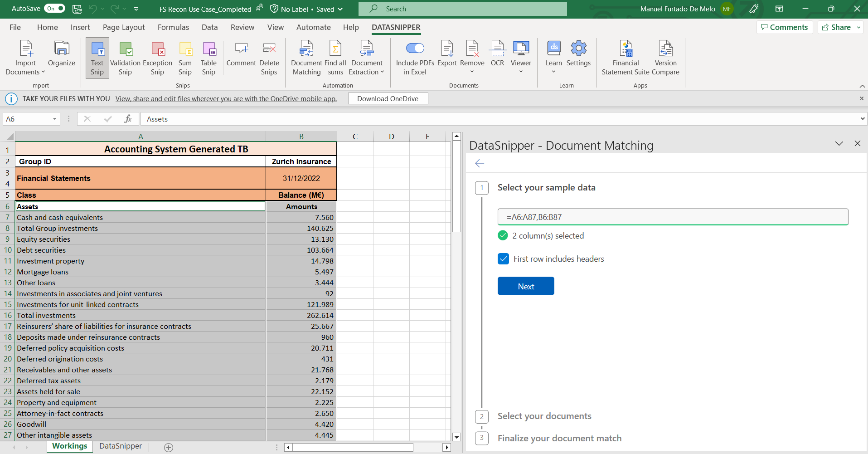This screenshot has width=868, height=454.
Task: Select the Table Snip tool
Action: tap(209, 58)
